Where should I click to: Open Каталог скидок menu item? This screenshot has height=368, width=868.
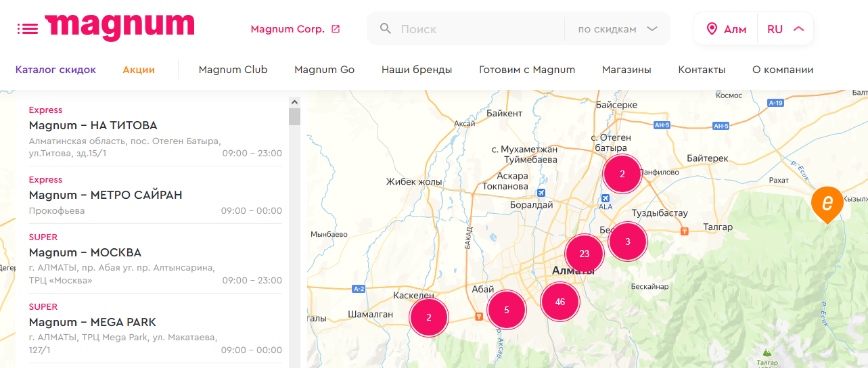tap(55, 70)
